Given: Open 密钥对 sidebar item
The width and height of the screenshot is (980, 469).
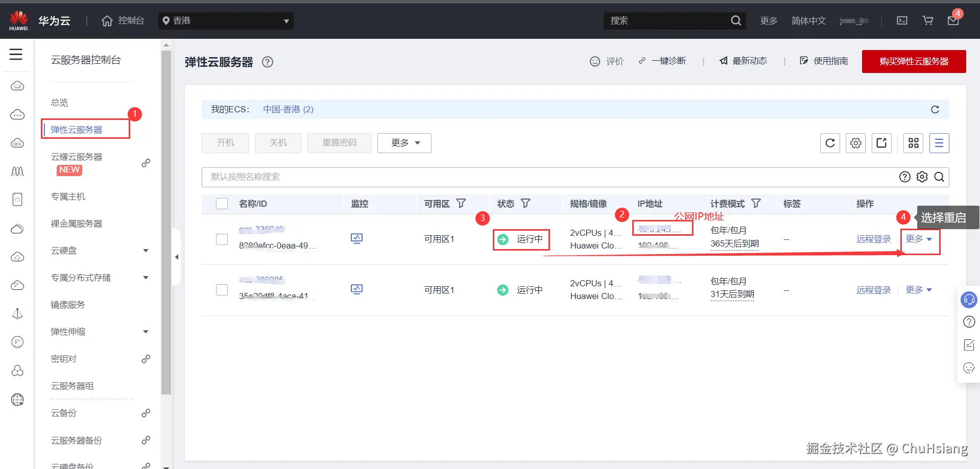Looking at the screenshot, I should tap(64, 359).
